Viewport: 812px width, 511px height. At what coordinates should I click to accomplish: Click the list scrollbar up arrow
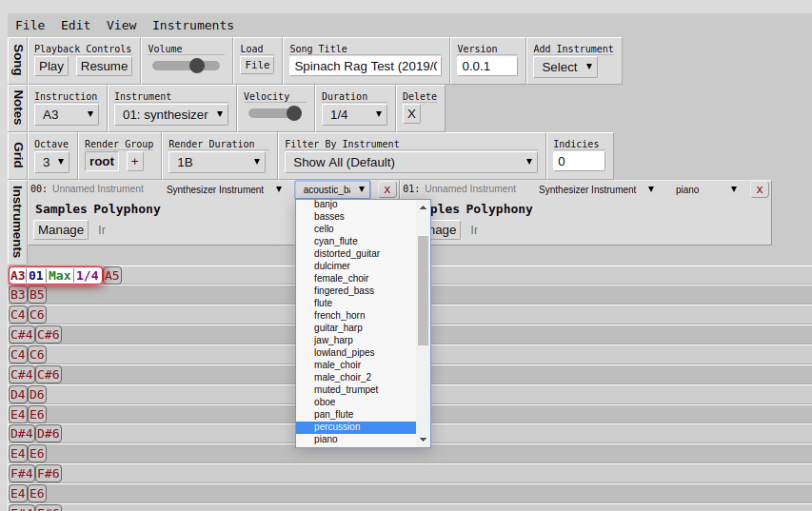[x=423, y=207]
